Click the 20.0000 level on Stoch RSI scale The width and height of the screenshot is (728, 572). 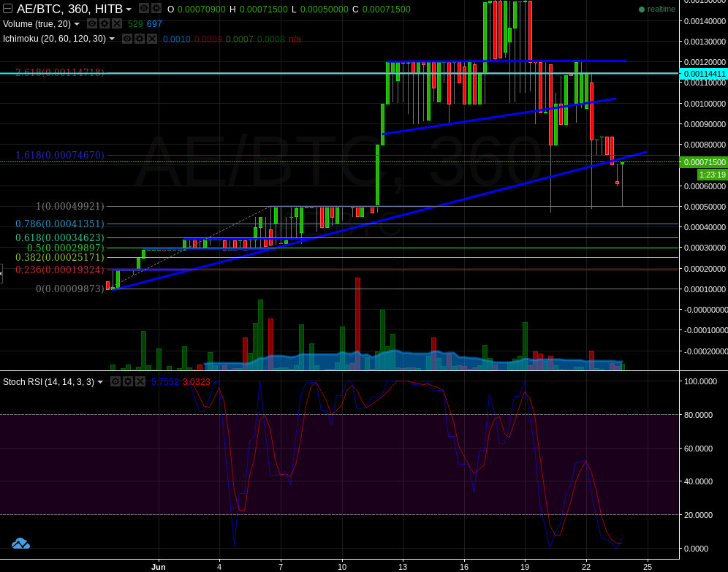[x=698, y=515]
